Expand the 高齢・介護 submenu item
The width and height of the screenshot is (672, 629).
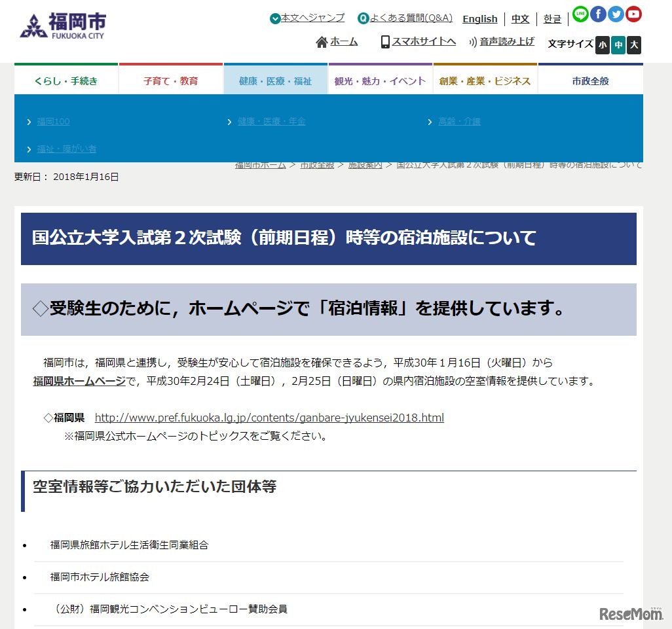tap(458, 121)
